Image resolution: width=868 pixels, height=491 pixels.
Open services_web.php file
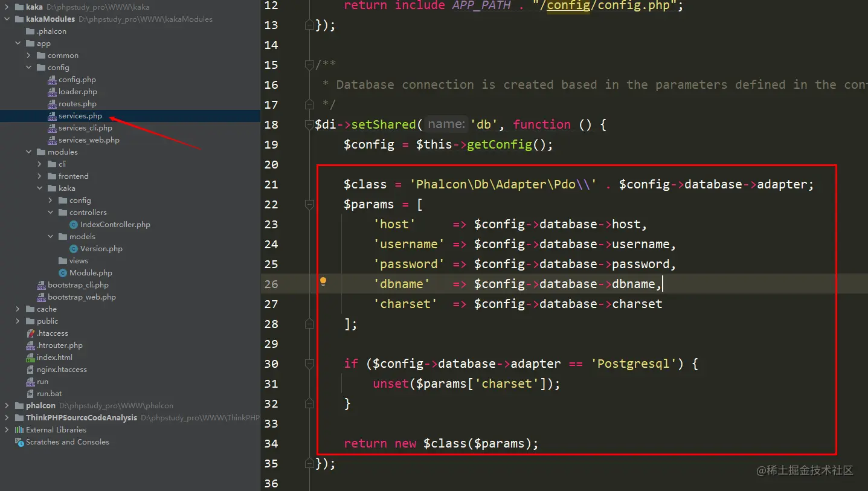89,140
